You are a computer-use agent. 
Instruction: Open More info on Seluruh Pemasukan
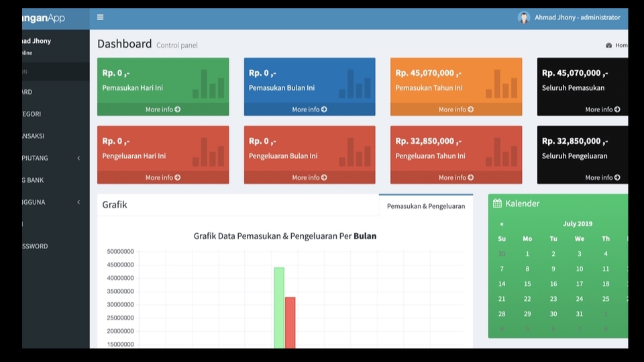tap(602, 109)
